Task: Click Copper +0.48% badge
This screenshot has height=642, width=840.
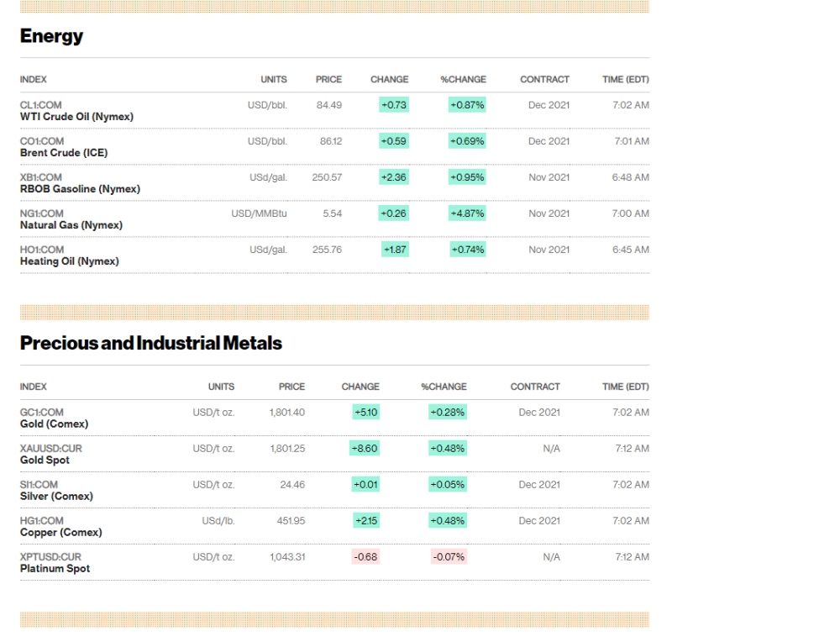Action: click(x=448, y=521)
